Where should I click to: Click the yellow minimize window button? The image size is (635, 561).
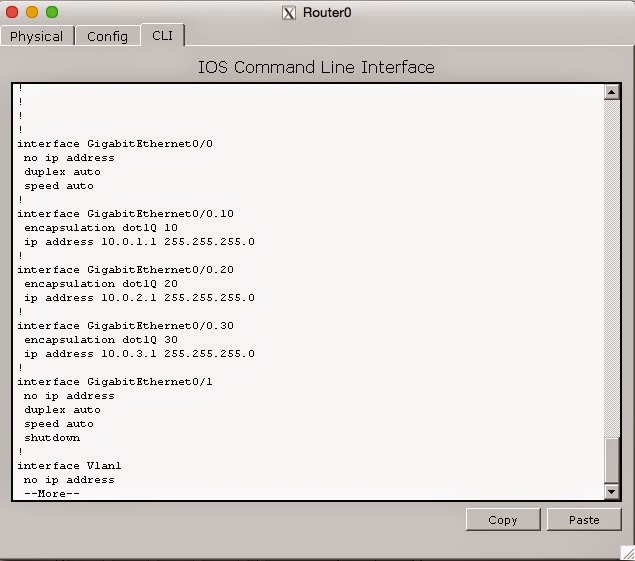pyautogui.click(x=32, y=12)
